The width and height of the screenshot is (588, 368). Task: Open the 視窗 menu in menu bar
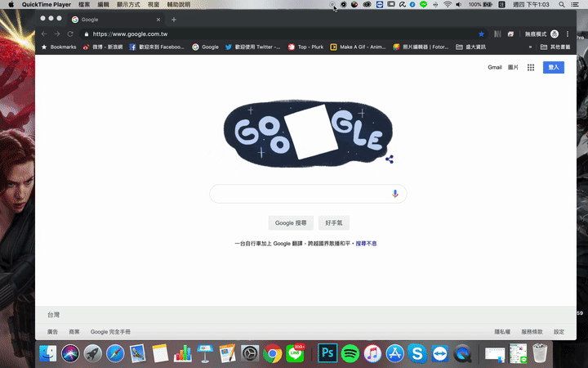(154, 5)
